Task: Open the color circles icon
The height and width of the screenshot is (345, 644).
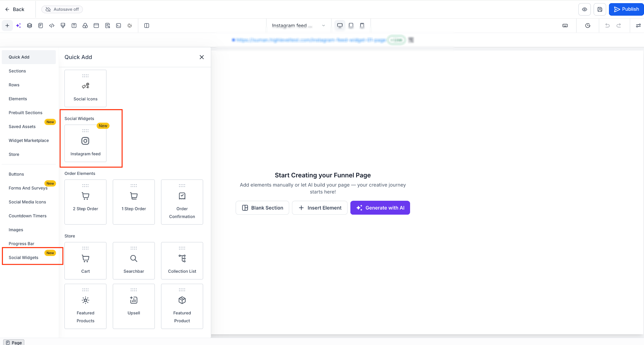Action: point(85,26)
